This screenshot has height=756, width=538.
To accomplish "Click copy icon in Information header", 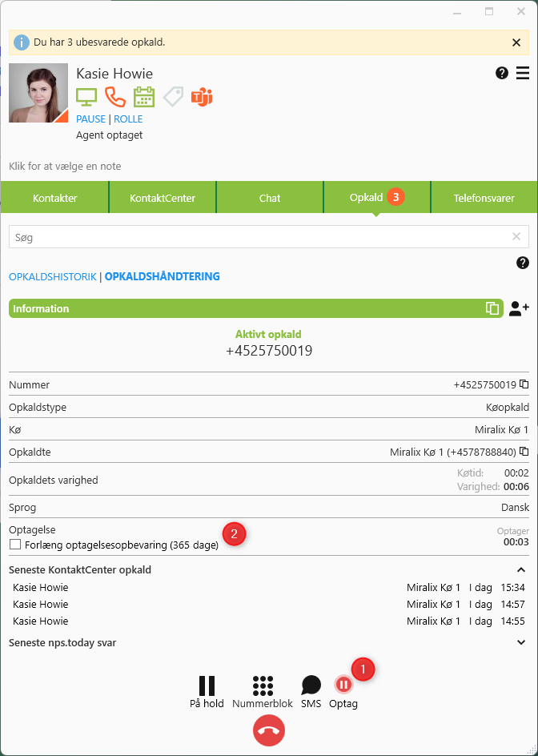I will pyautogui.click(x=492, y=308).
